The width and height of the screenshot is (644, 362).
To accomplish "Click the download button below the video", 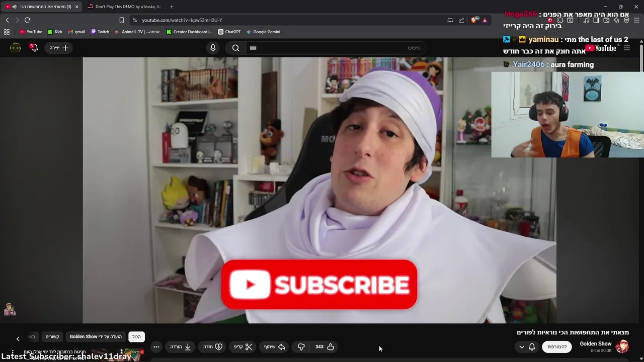I will coord(180,347).
